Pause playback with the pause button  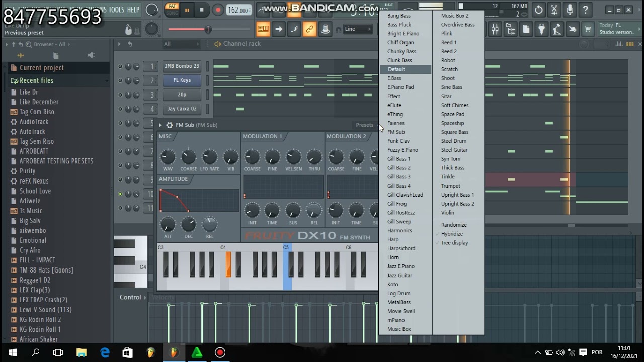click(187, 10)
